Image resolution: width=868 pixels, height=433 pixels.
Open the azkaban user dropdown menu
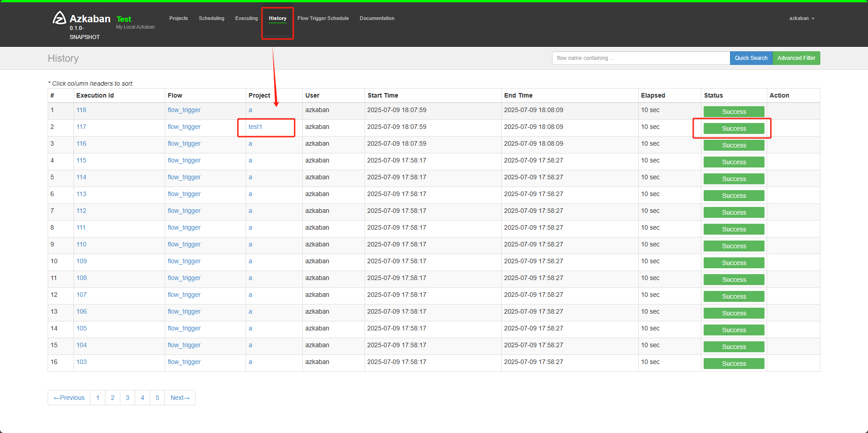point(801,19)
